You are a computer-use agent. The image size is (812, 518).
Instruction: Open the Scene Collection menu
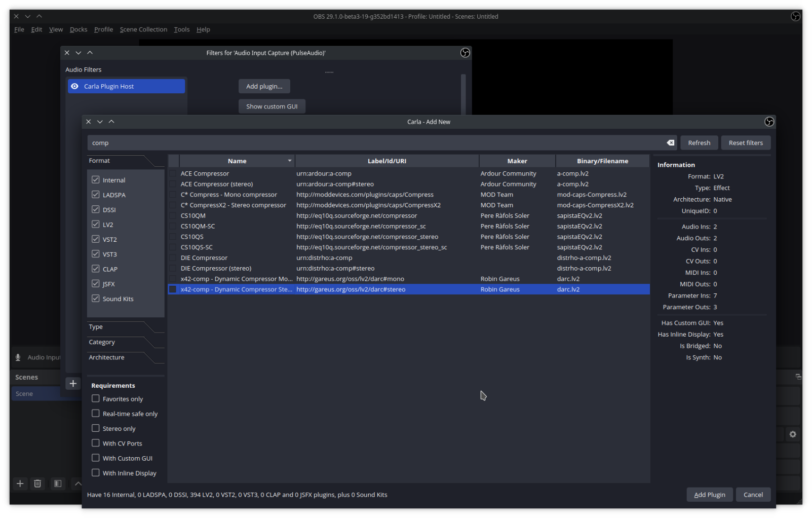(143, 29)
